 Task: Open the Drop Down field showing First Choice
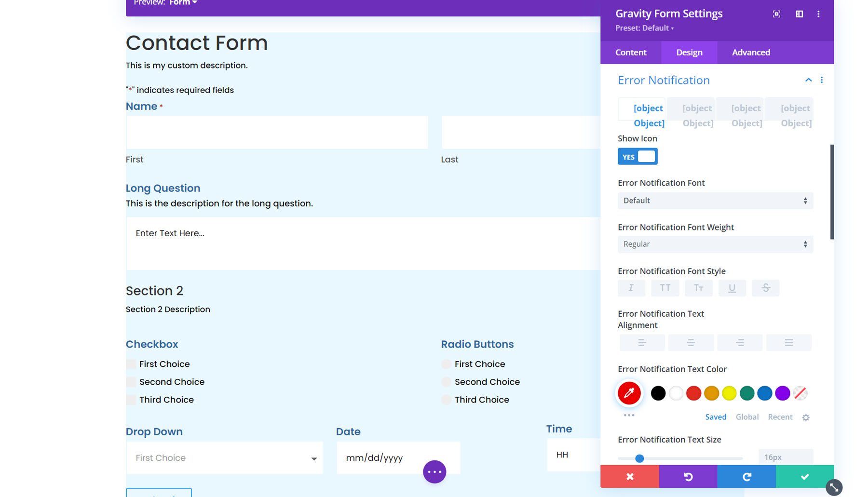(x=224, y=458)
